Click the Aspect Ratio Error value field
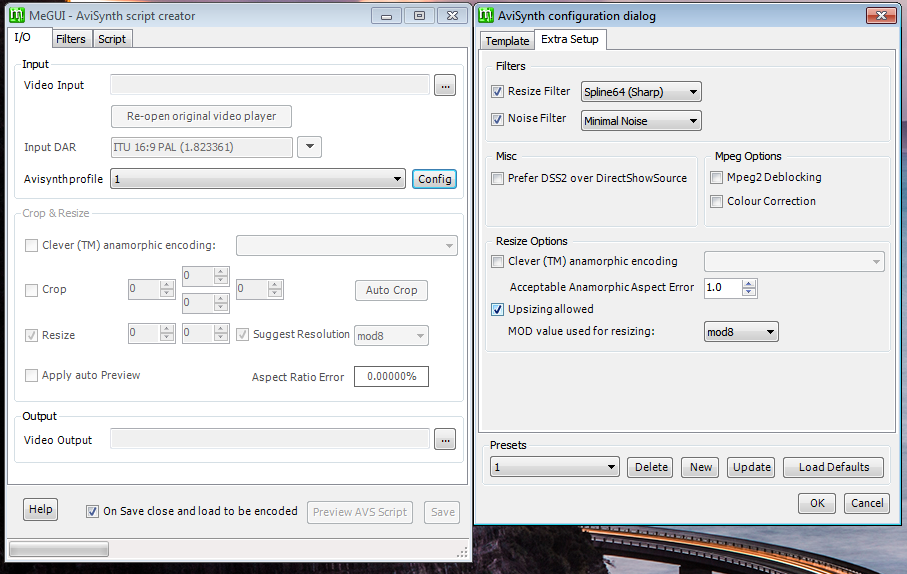Screen dimensions: 907x574 (391, 376)
